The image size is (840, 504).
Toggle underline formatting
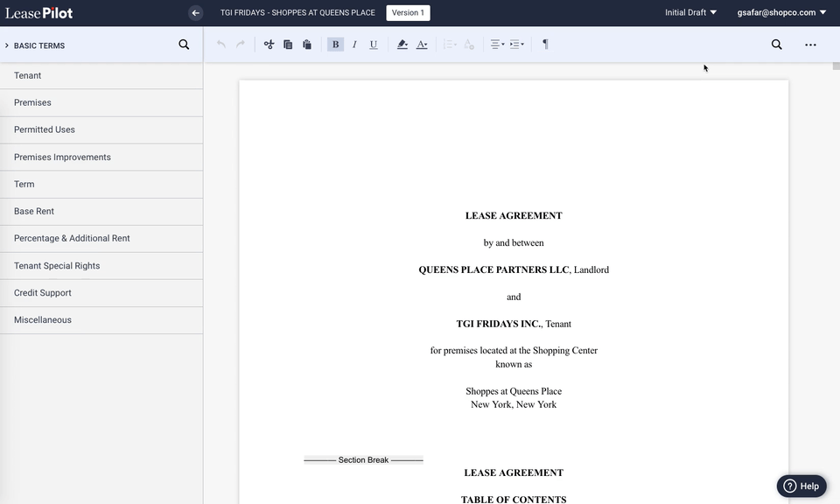pyautogui.click(x=374, y=45)
